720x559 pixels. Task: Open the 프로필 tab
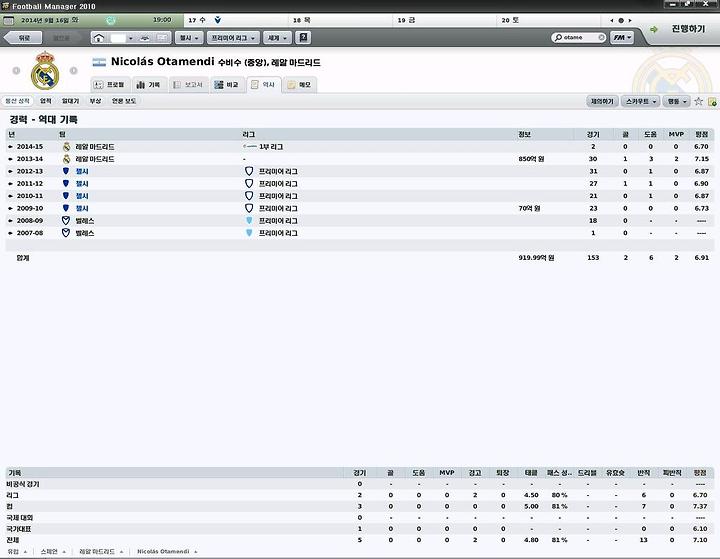(109, 85)
